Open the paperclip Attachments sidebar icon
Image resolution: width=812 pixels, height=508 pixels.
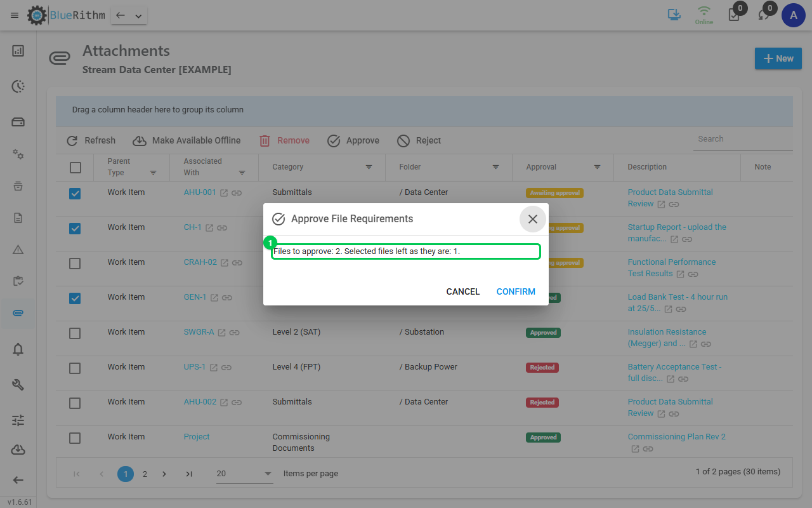pos(18,314)
